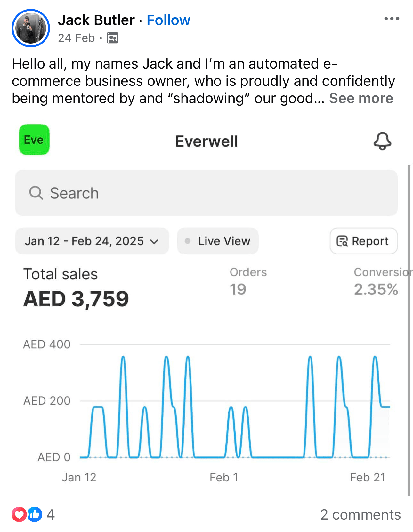Click the magnifying glass search icon
The height and width of the screenshot is (532, 413).
(x=36, y=193)
